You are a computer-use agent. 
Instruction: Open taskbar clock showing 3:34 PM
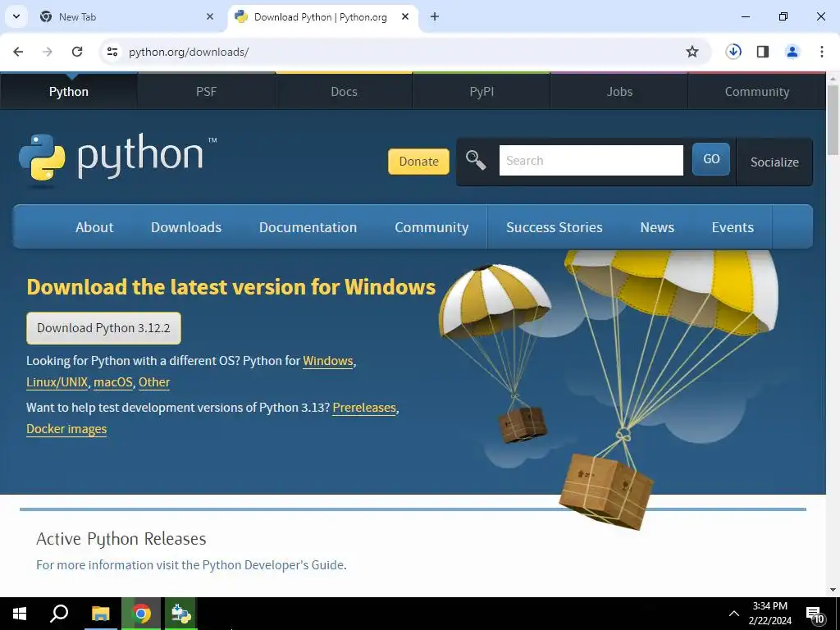tap(769, 614)
